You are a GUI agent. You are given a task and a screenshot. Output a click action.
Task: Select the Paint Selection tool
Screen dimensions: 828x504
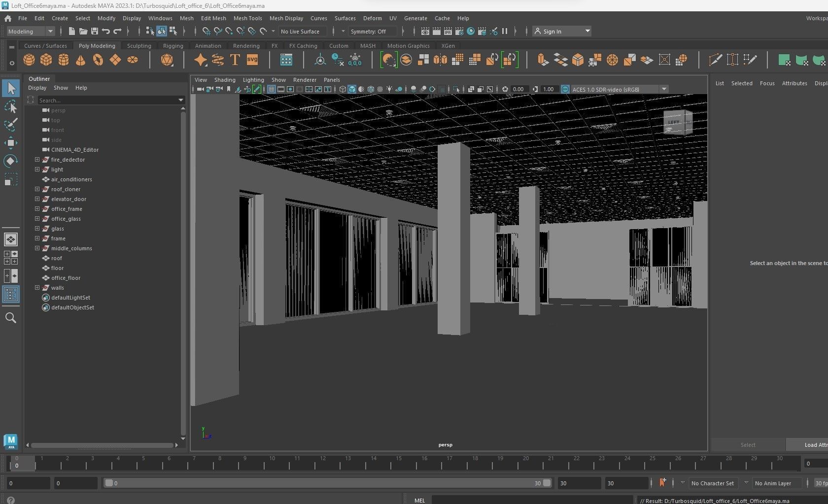click(x=11, y=125)
